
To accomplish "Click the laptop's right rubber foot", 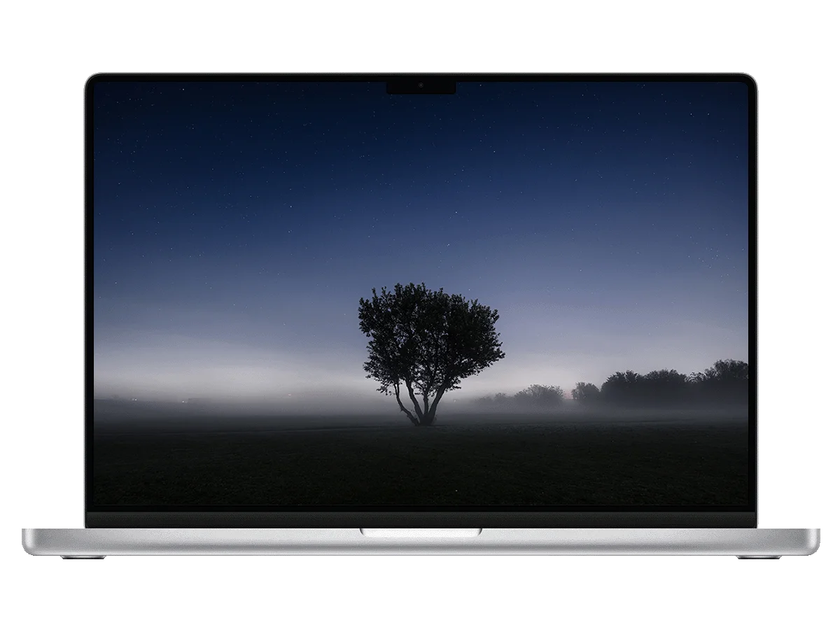I will pyautogui.click(x=759, y=557).
